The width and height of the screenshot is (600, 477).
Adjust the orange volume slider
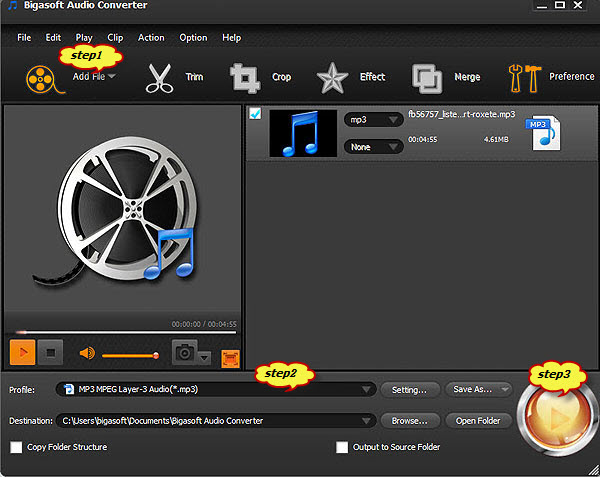130,356
